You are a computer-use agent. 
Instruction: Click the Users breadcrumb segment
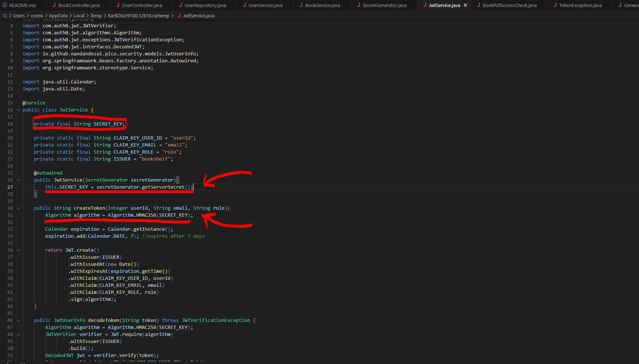(19, 16)
